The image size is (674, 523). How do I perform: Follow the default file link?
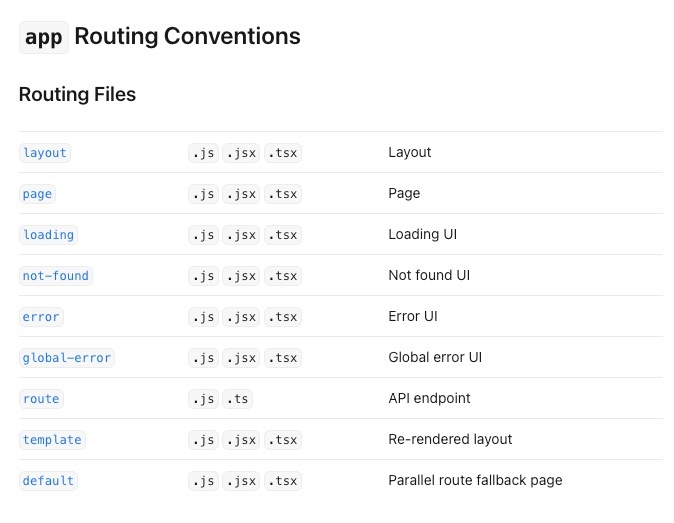(x=48, y=481)
